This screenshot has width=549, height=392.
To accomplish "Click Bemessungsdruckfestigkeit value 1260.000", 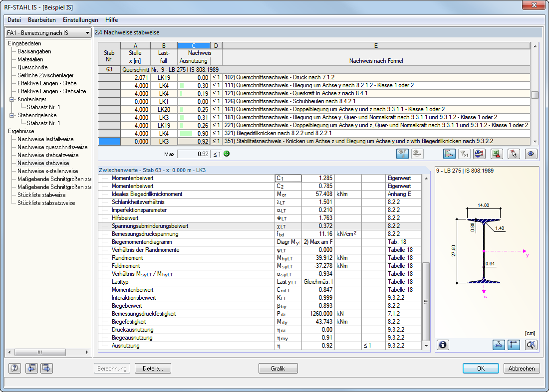I will click(x=318, y=314).
